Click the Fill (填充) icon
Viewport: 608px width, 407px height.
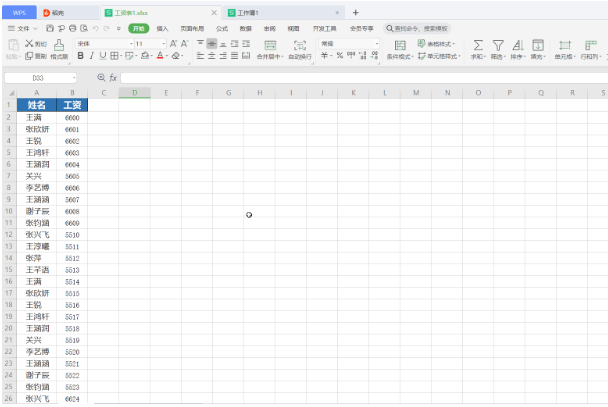coord(538,45)
